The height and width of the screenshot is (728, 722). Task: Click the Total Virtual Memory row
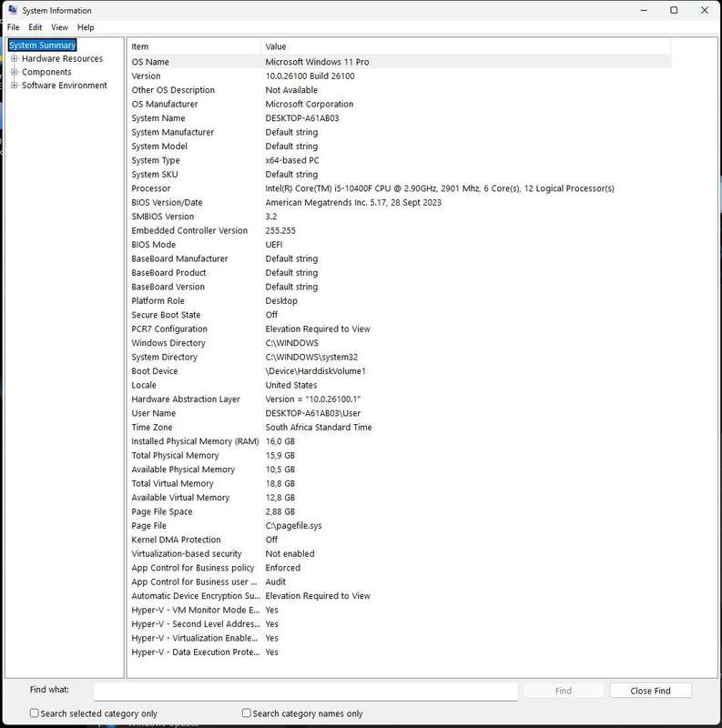[x=400, y=484]
